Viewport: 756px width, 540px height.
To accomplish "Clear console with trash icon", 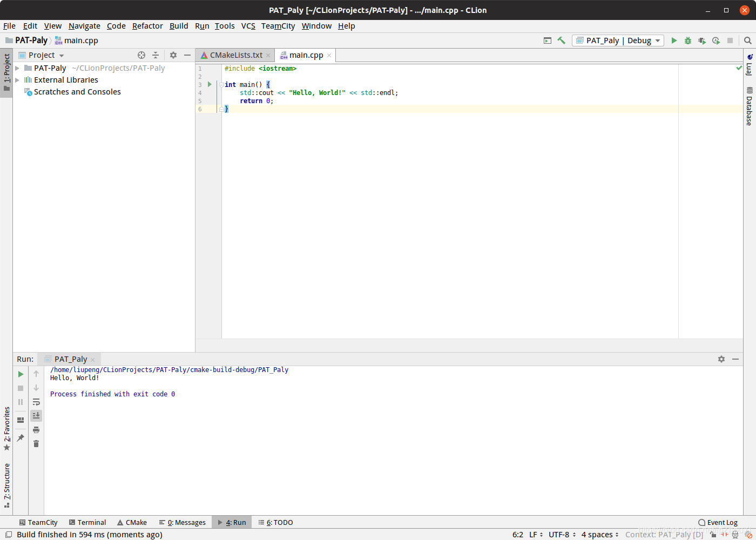I will point(36,444).
